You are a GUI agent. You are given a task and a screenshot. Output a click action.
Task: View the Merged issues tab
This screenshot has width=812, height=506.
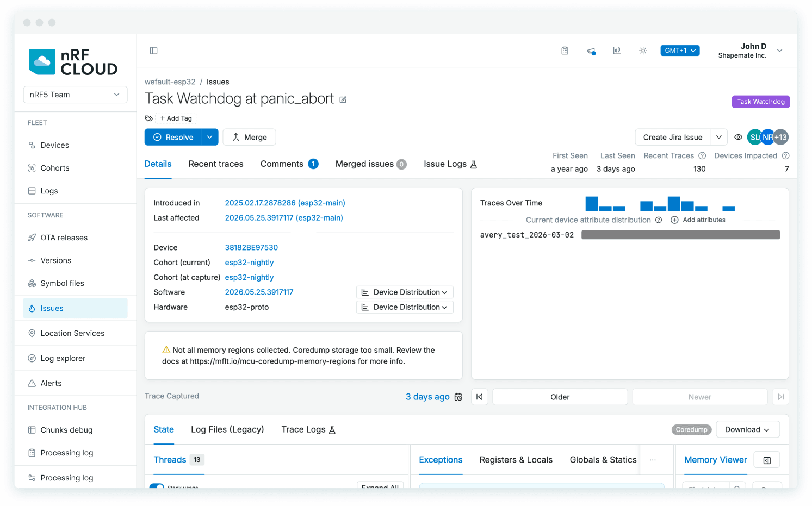[x=371, y=164]
